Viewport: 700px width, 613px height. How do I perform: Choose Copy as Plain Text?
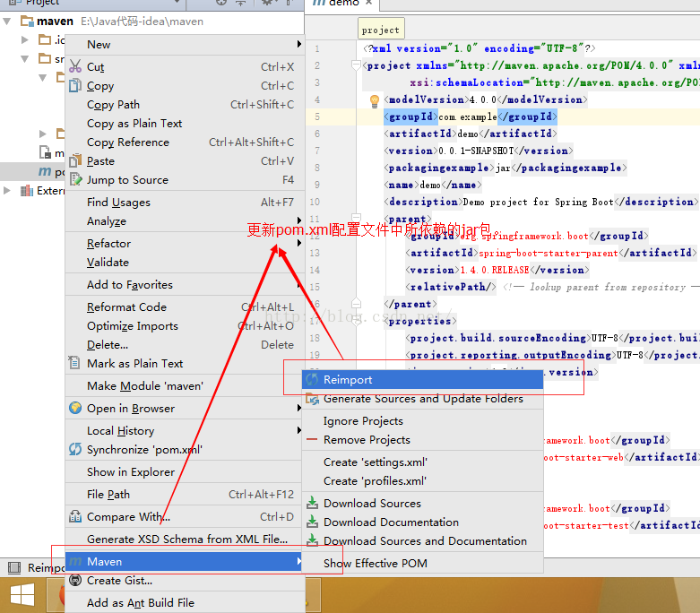click(185, 123)
